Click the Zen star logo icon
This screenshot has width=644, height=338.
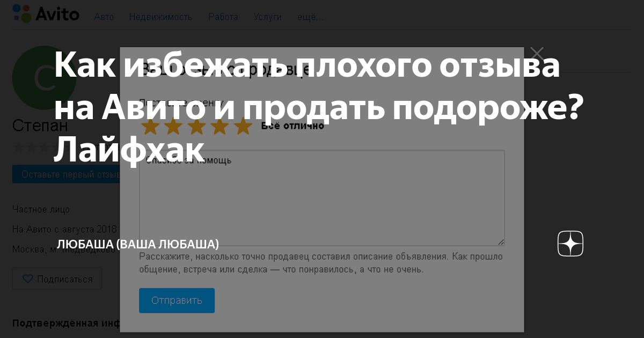click(570, 244)
